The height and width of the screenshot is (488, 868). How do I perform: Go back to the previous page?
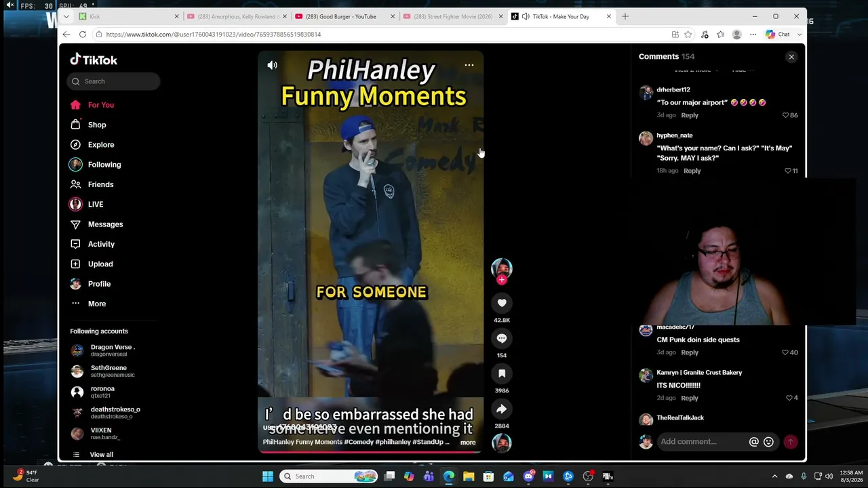66,35
